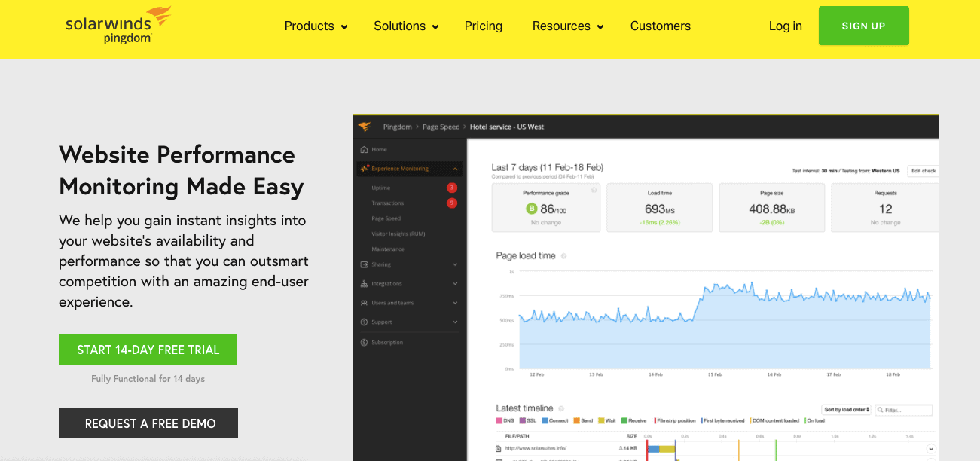This screenshot has height=461, width=980.
Task: Open the Solutions dropdown menu
Action: [406, 26]
